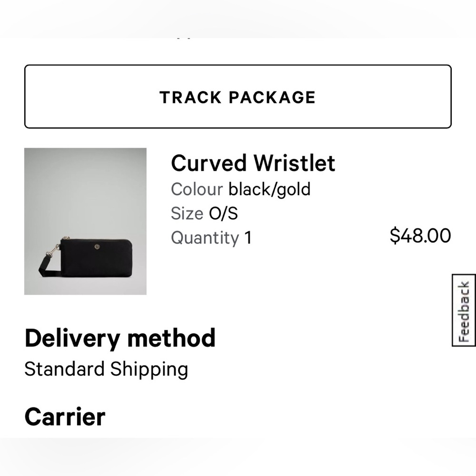This screenshot has height=476, width=476.
Task: Click the Standard Shipping text
Action: (107, 369)
